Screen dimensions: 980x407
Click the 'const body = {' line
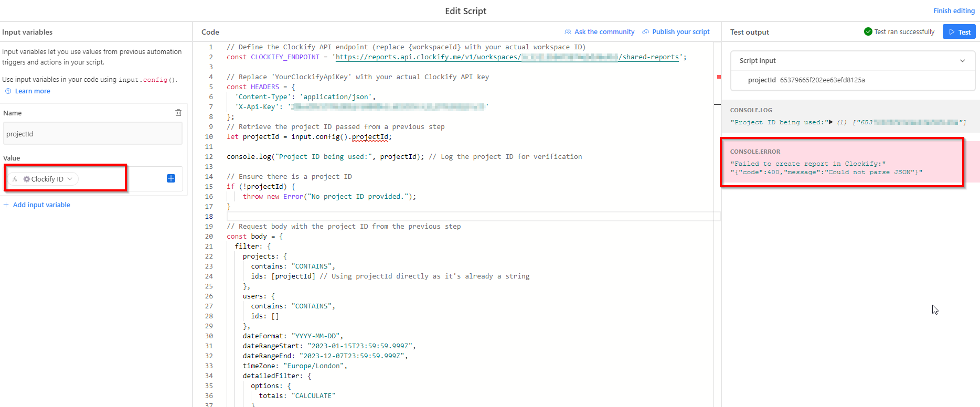pos(255,237)
